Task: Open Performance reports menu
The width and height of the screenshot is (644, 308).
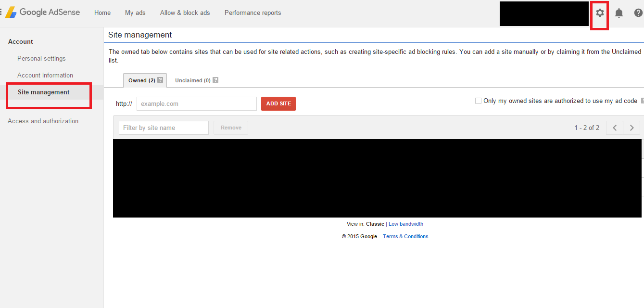Action: (253, 13)
